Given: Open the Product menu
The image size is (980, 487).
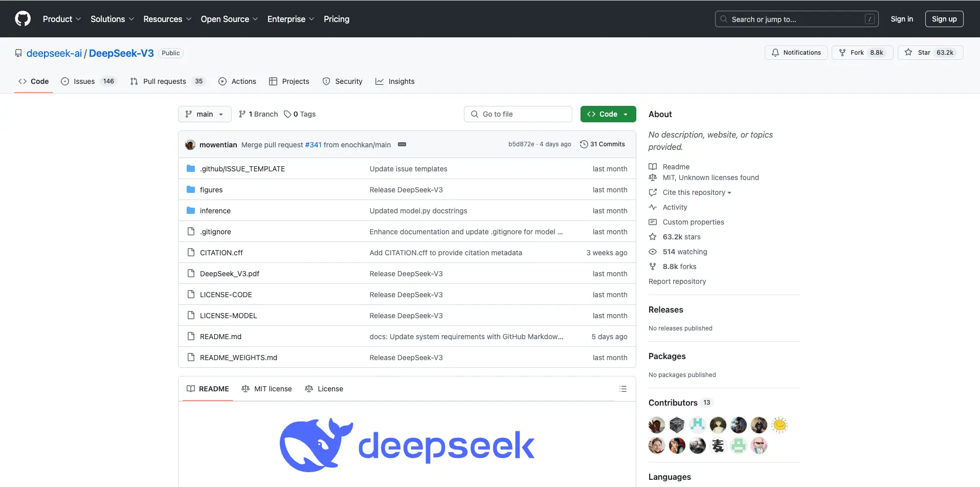Looking at the screenshot, I should click(62, 19).
